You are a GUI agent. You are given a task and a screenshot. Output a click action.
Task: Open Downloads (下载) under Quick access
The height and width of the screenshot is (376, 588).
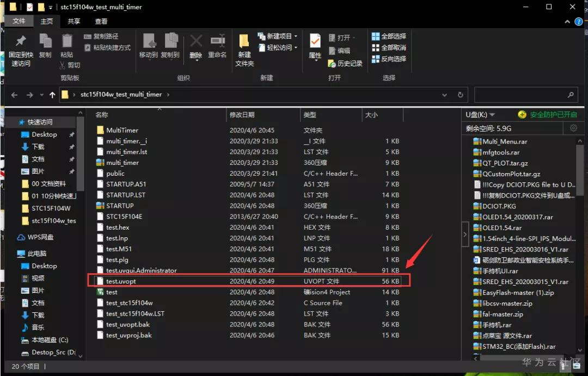tap(38, 146)
